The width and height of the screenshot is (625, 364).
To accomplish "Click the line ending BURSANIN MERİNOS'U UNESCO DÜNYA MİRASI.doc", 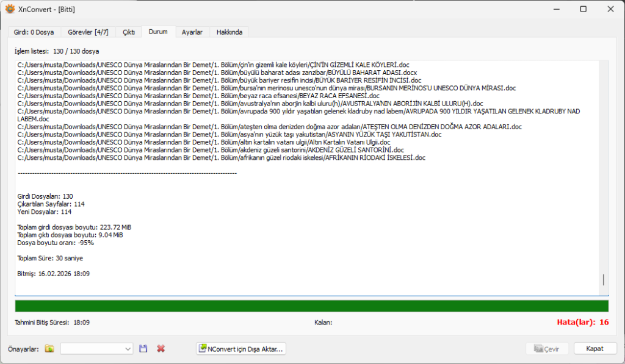I will coord(267,88).
